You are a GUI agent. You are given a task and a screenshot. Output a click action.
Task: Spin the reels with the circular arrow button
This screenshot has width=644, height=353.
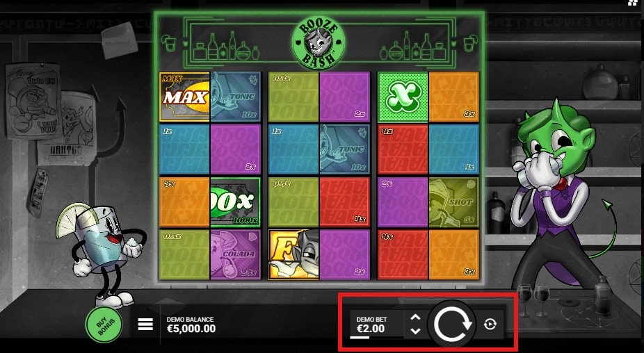click(x=452, y=324)
